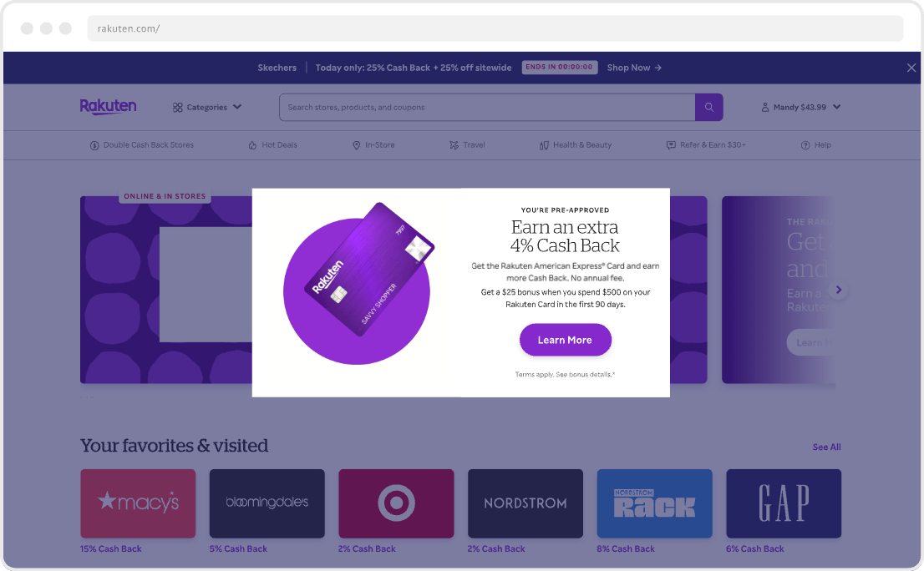Click the In-Store location pin icon
Screen dimensions: 924x571
357,145
